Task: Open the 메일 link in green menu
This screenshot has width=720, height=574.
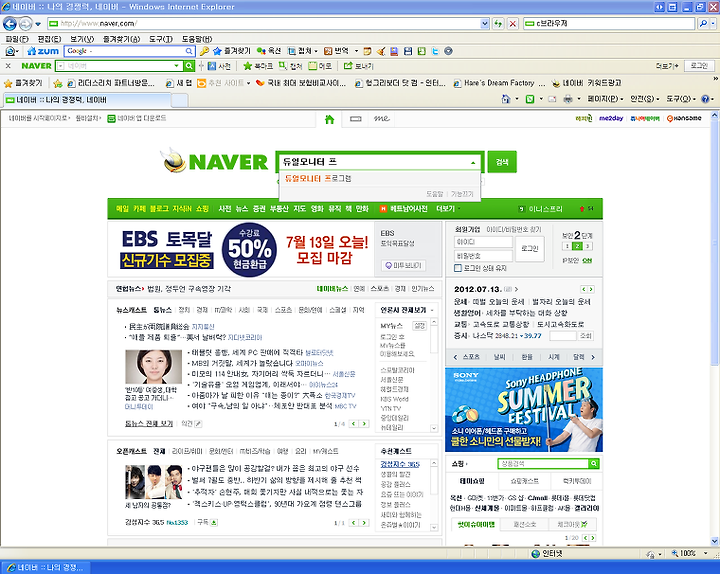Action: click(x=122, y=209)
